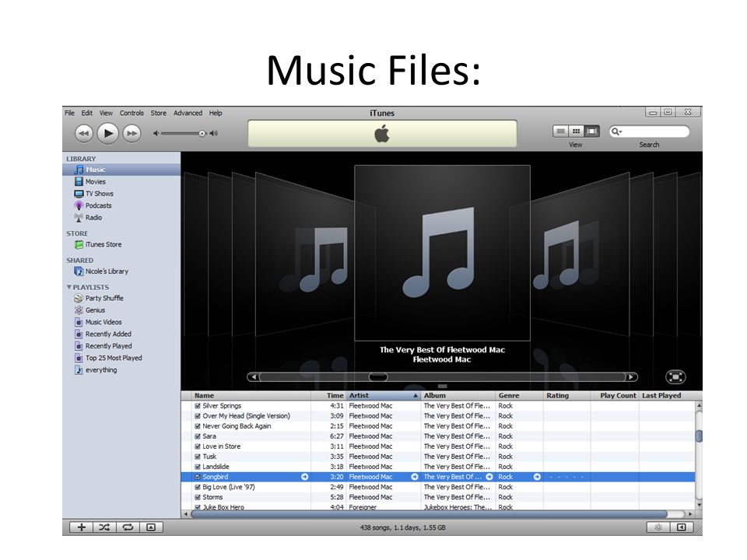The width and height of the screenshot is (747, 560).
Task: Adjust the volume slider knob
Action: click(x=202, y=134)
